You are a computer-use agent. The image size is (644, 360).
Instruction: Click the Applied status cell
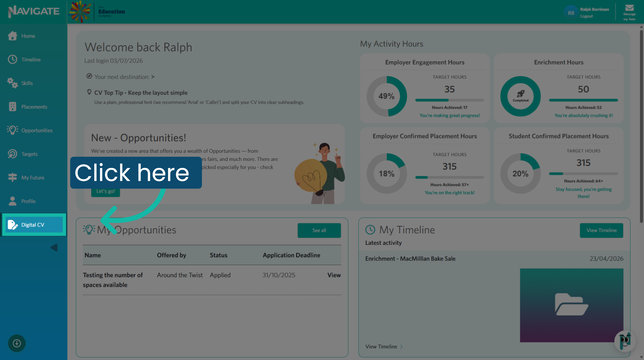tap(220, 275)
